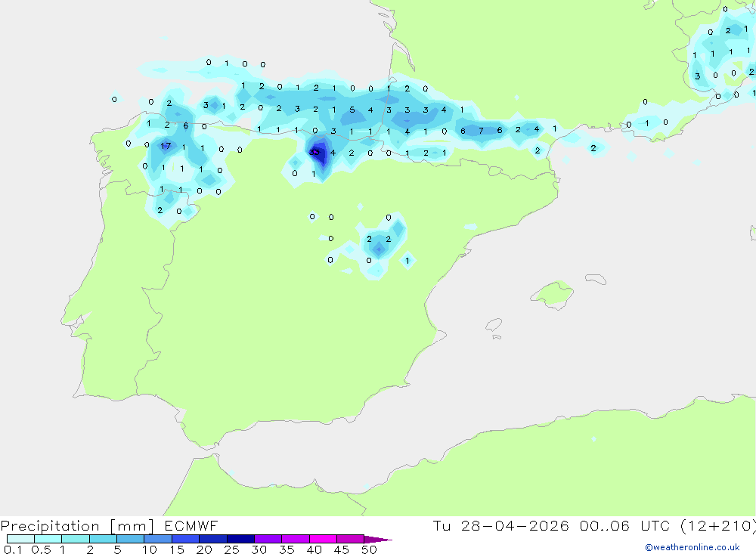This screenshot has height=554, width=756.
Task: Click the 40–45 mm magenta legend segment
Action: click(x=323, y=539)
